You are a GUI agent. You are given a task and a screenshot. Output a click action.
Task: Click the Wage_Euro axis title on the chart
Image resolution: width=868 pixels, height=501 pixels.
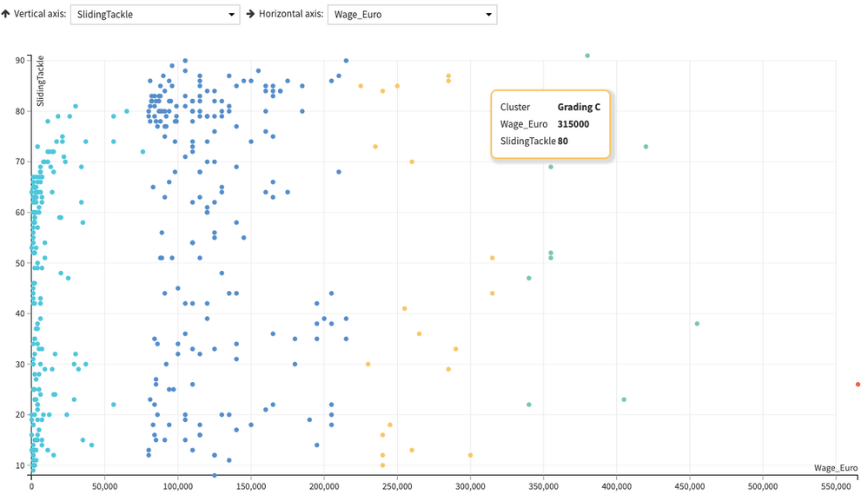click(836, 468)
